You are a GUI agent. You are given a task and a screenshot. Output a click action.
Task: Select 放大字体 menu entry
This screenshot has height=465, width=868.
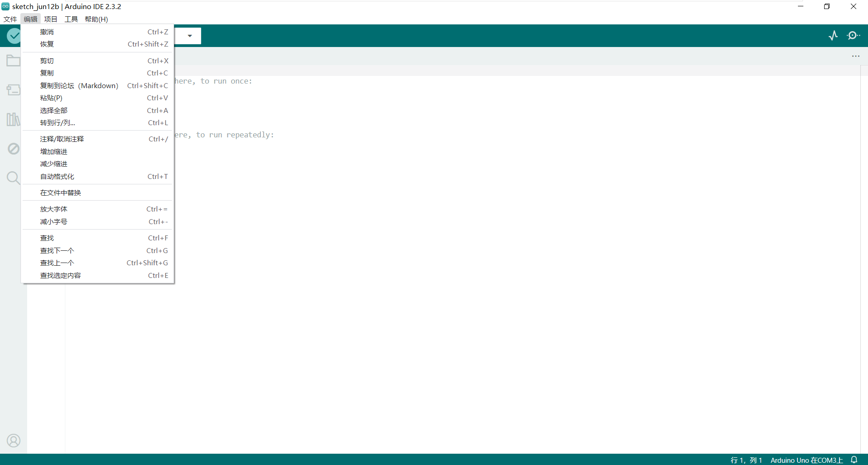tap(98, 209)
